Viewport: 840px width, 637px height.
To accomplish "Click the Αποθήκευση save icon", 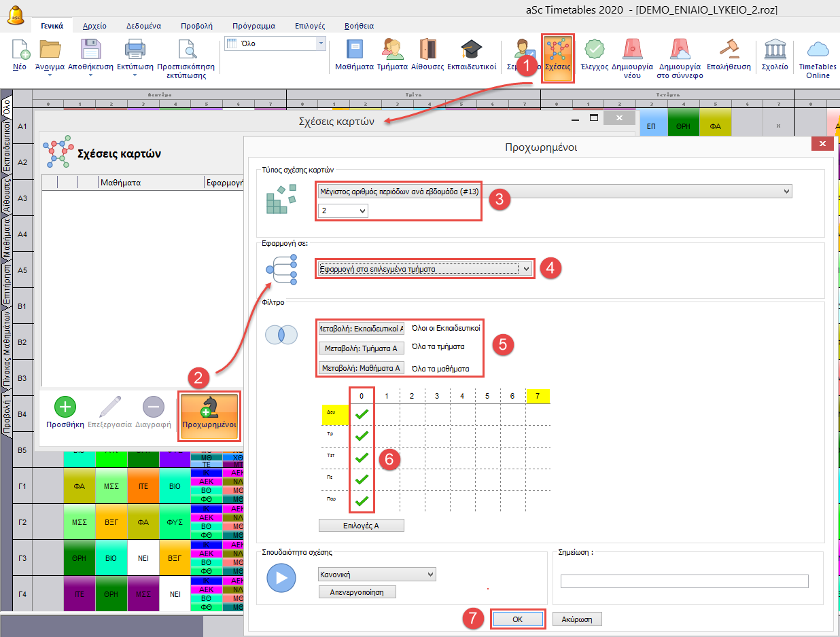I will click(91, 53).
